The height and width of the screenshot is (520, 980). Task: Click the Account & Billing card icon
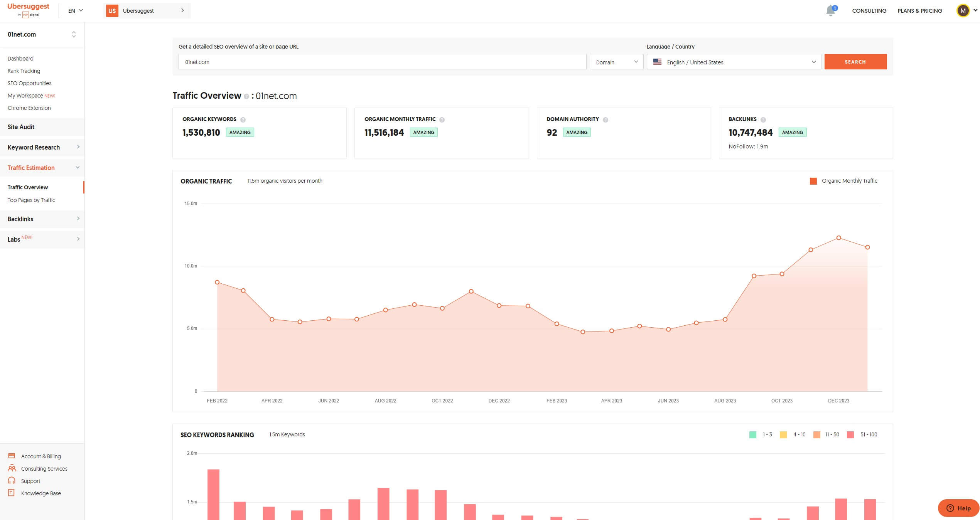12,456
